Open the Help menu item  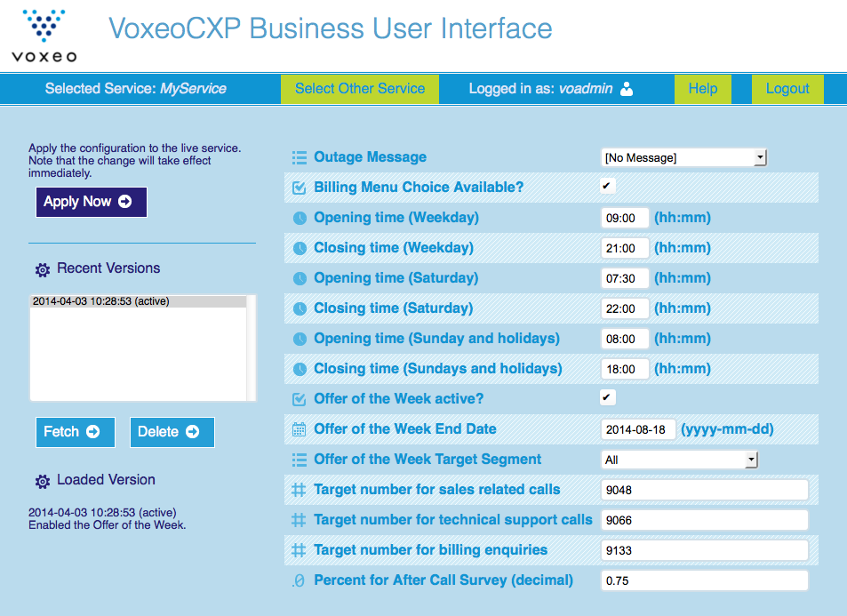702,89
